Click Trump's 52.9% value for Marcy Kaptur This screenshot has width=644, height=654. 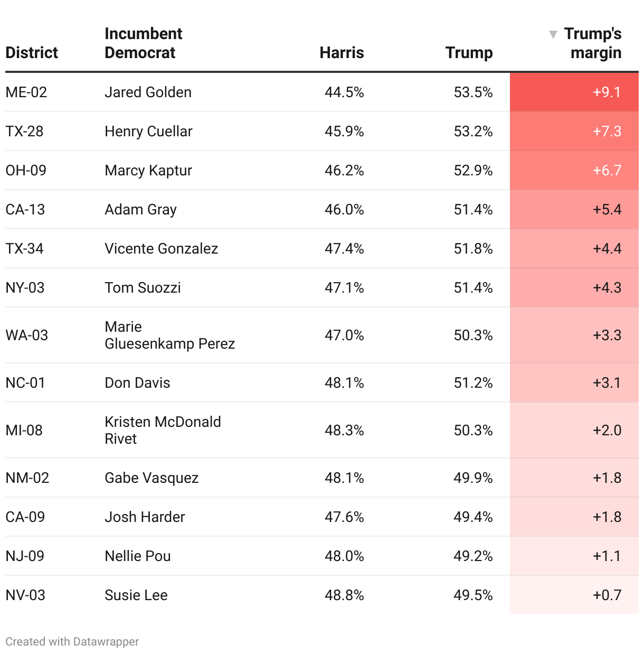[x=473, y=171]
